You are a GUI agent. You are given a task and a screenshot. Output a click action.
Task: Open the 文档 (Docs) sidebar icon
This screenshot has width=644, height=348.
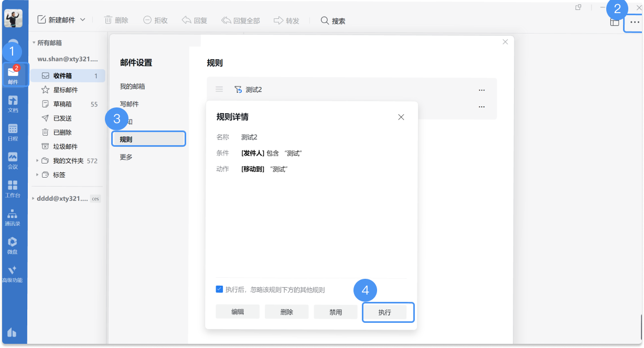point(13,103)
